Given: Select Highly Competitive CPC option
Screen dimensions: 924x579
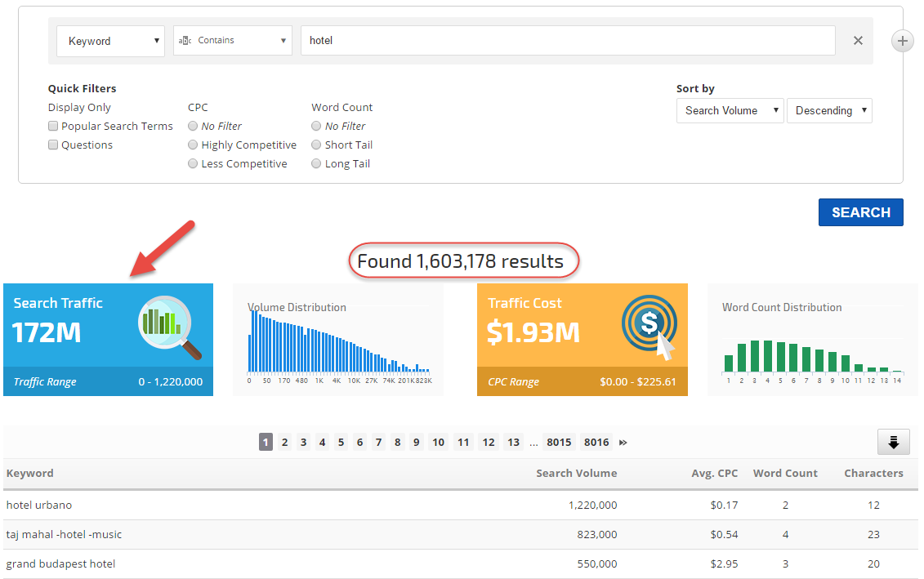Looking at the screenshot, I should coord(193,145).
